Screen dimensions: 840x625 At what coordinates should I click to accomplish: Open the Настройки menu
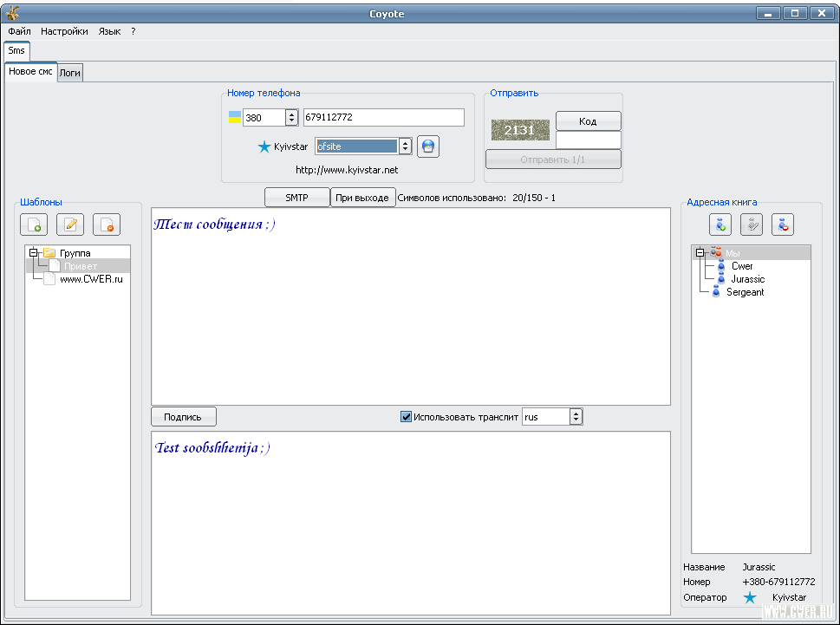pyautogui.click(x=64, y=31)
